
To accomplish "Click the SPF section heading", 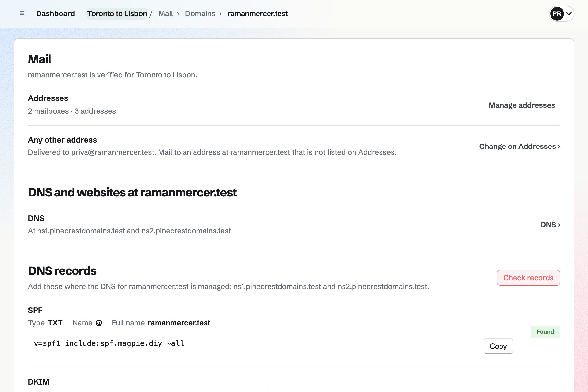I will tap(35, 310).
